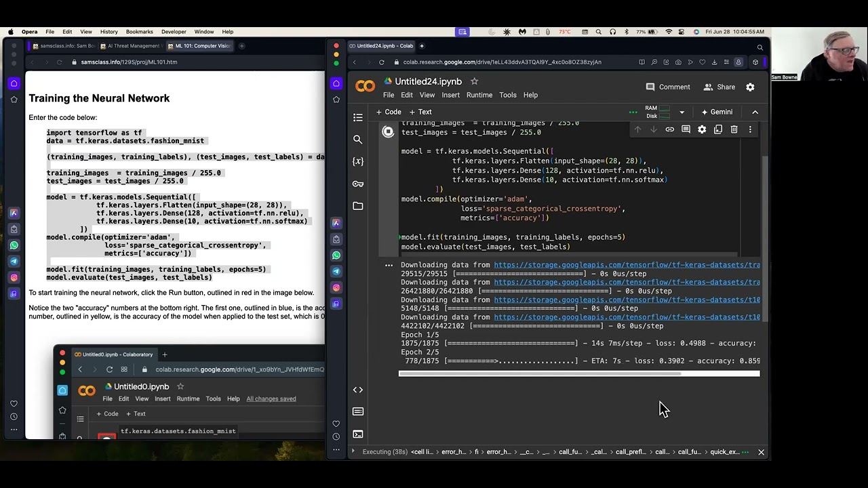Open the Secrets key panel

pos(358,184)
